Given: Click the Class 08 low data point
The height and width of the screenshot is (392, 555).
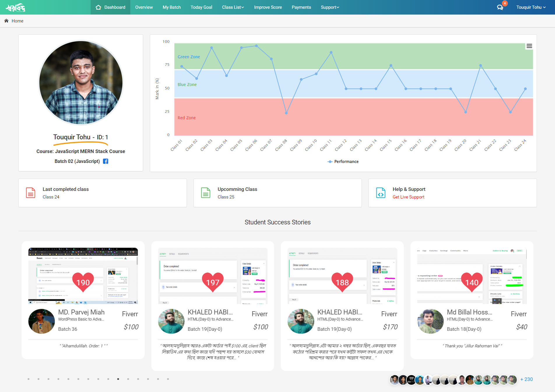Looking at the screenshot, I should (x=286, y=113).
